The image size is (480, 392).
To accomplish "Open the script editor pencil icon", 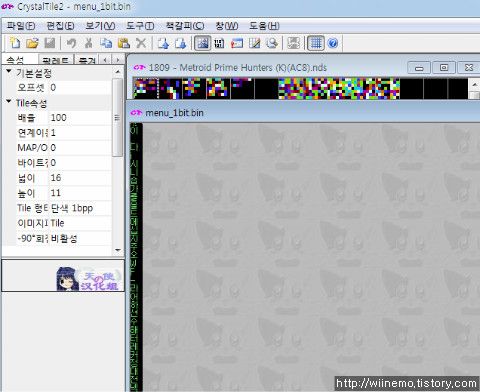I will tap(254, 43).
